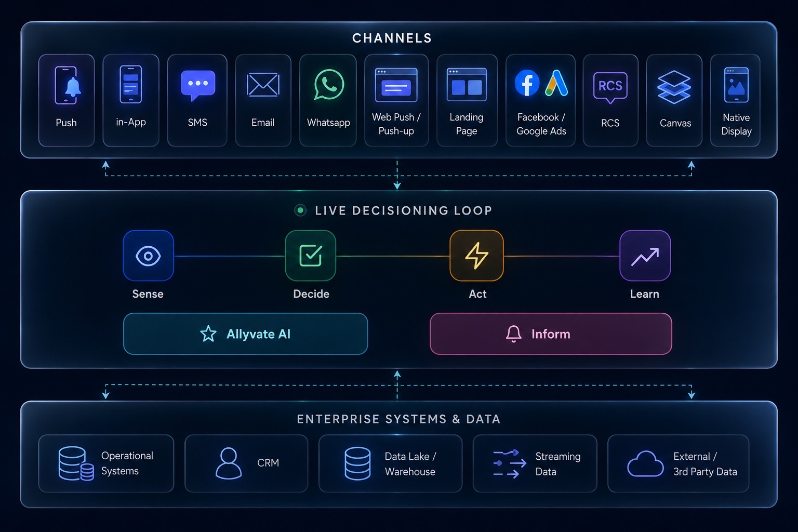Click the Decide label

tap(311, 294)
